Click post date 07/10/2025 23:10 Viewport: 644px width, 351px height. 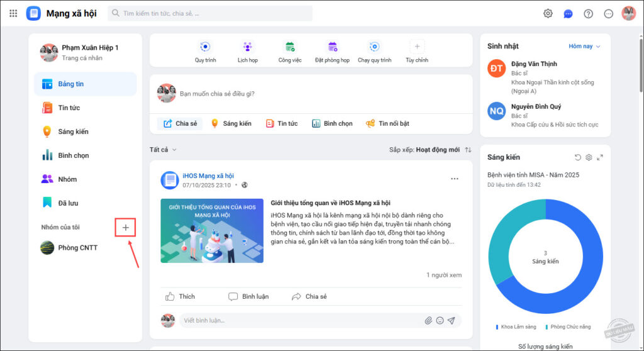coord(206,185)
